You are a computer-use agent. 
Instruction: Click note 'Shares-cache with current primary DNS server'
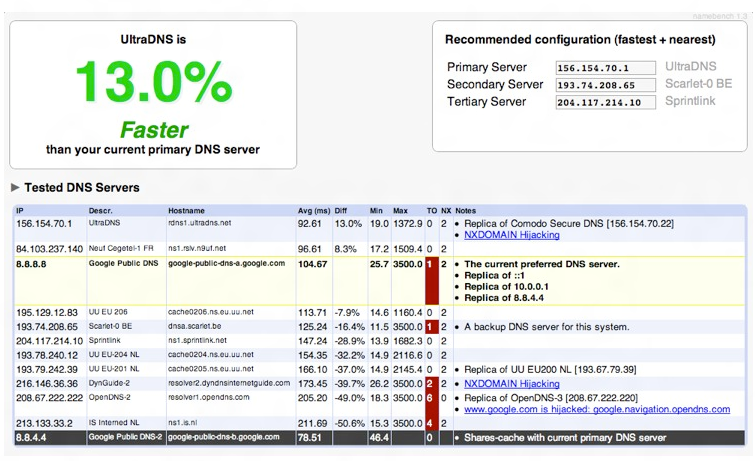tap(565, 437)
